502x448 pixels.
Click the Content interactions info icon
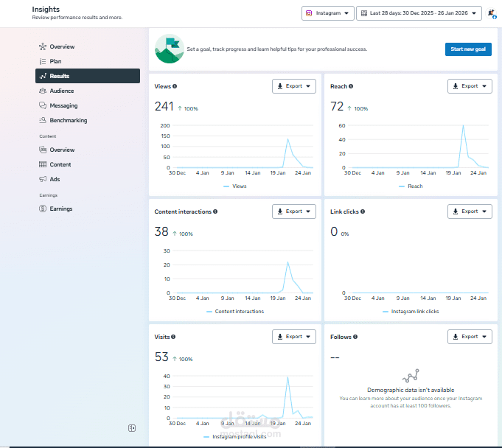(x=215, y=211)
